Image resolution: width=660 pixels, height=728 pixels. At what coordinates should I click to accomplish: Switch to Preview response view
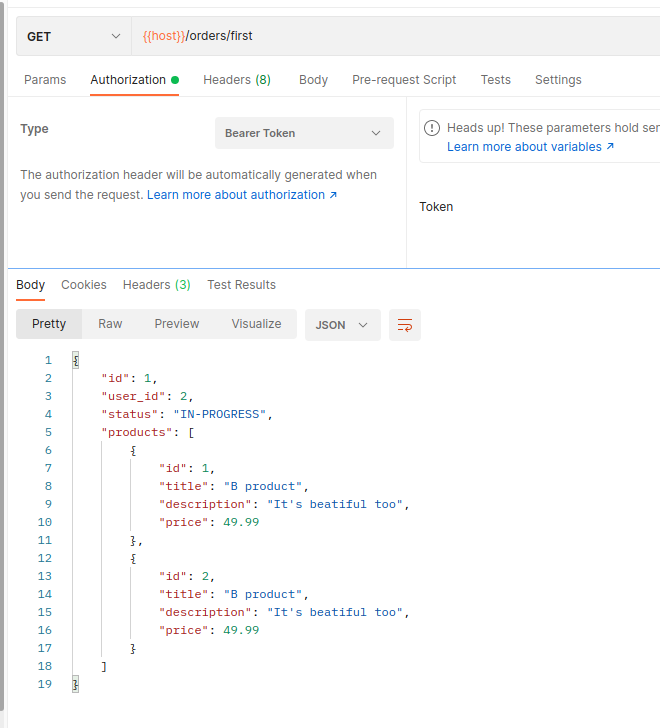pyautogui.click(x=177, y=324)
